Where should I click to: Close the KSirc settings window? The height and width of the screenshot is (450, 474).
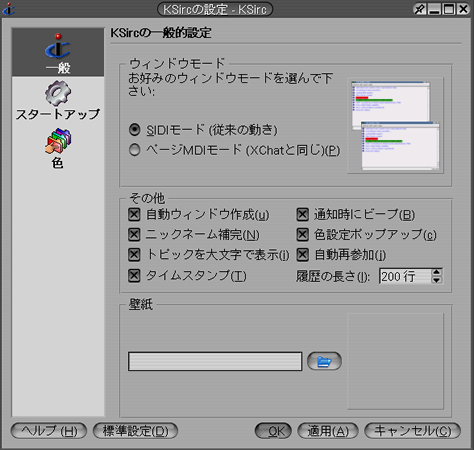(463, 9)
